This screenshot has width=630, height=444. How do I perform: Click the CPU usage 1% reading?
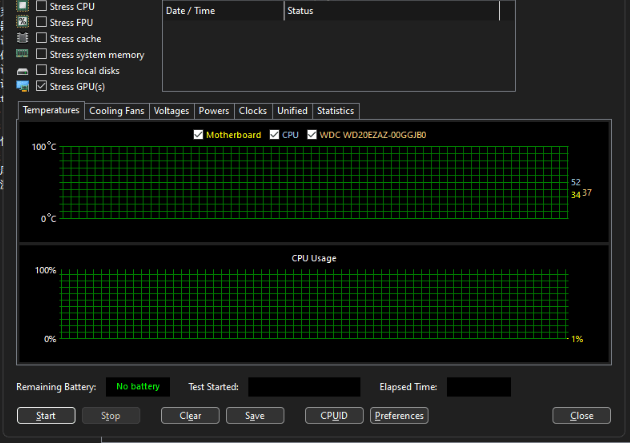577,339
